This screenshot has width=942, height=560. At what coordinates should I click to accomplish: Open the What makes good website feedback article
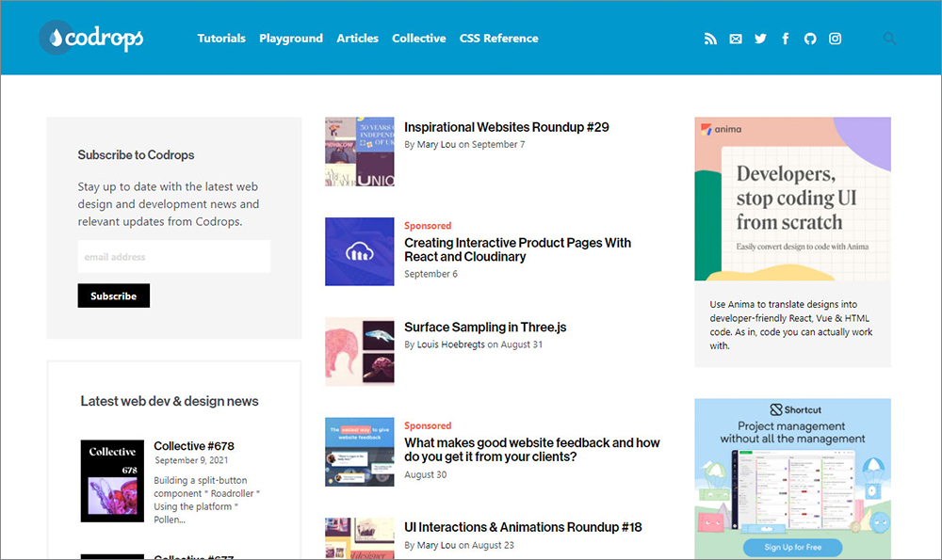click(x=531, y=450)
